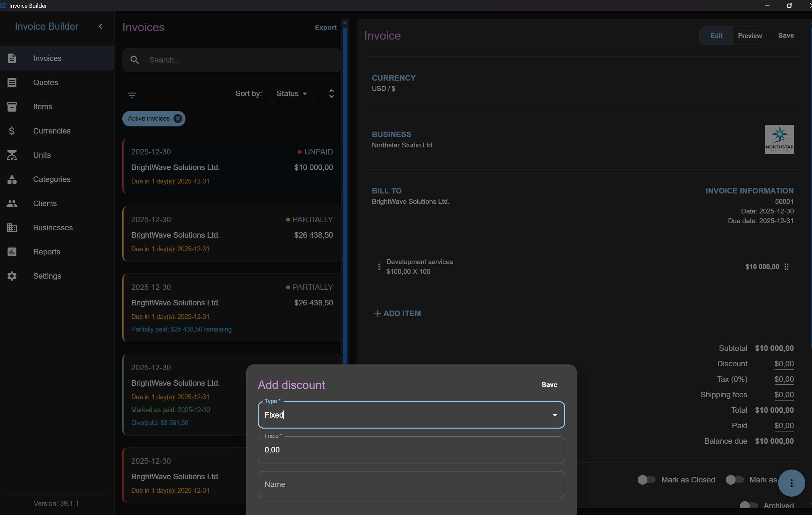Click Export in the Invoices panel
Image resolution: width=812 pixels, height=515 pixels.
tap(326, 27)
